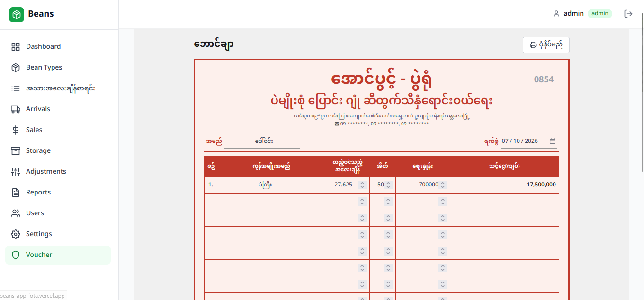Click the Bean Types box icon

point(16,67)
